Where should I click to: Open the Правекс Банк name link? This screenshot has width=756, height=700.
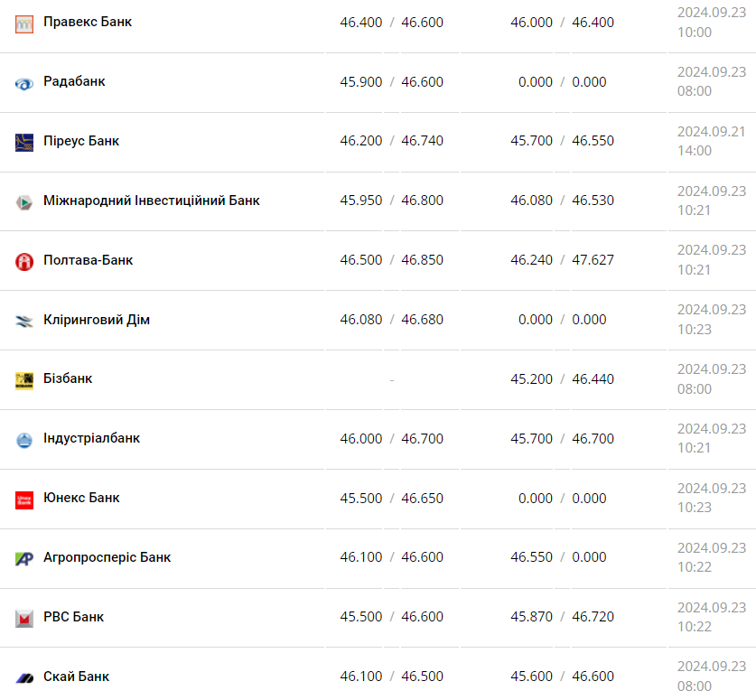pos(88,22)
